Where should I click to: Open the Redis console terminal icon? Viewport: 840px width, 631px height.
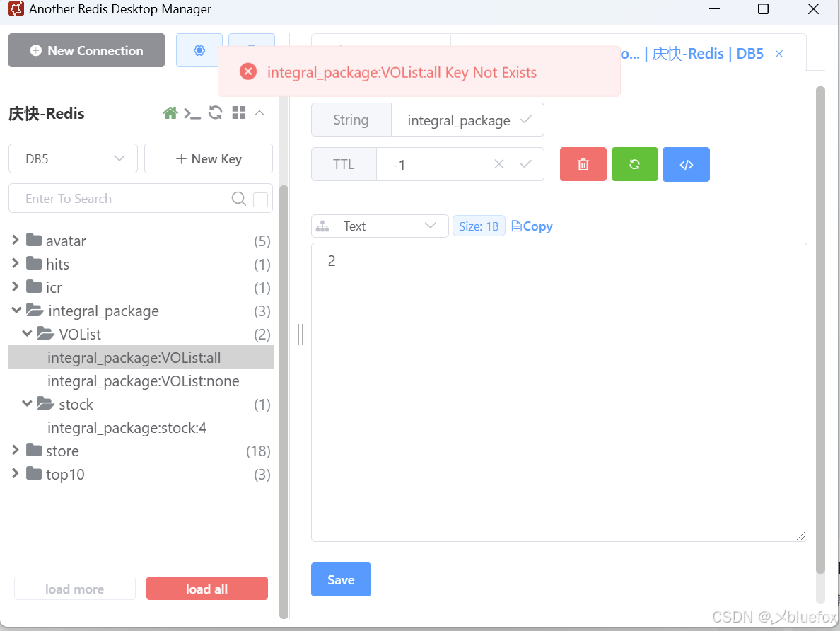pyautogui.click(x=192, y=113)
